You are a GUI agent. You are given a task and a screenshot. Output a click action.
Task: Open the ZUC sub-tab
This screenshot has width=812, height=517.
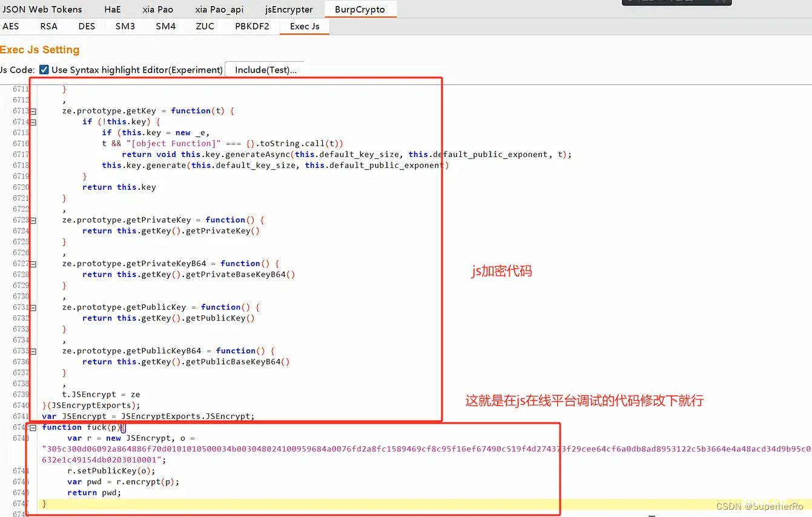tap(205, 26)
